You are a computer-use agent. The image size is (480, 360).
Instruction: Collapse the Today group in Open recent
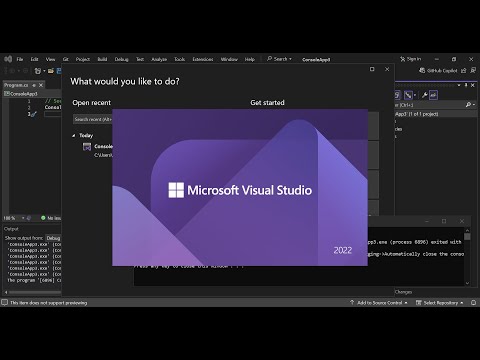pyautogui.click(x=74, y=136)
